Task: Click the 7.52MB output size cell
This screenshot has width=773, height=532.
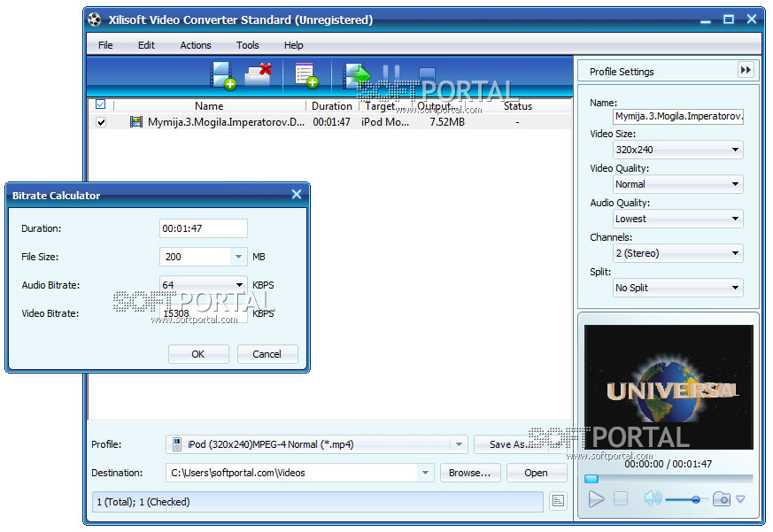Action: coord(446,122)
